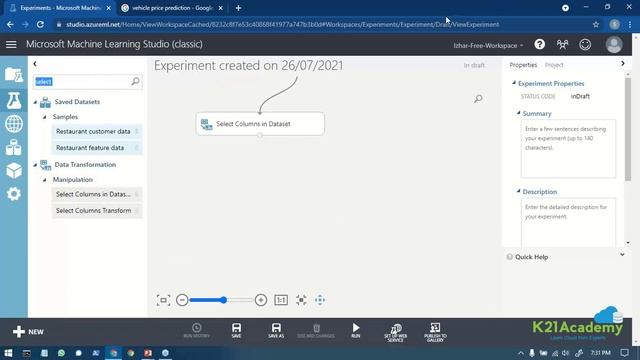Open Projects icon in left sidebar
This screenshot has height=360, width=640.
14,75
